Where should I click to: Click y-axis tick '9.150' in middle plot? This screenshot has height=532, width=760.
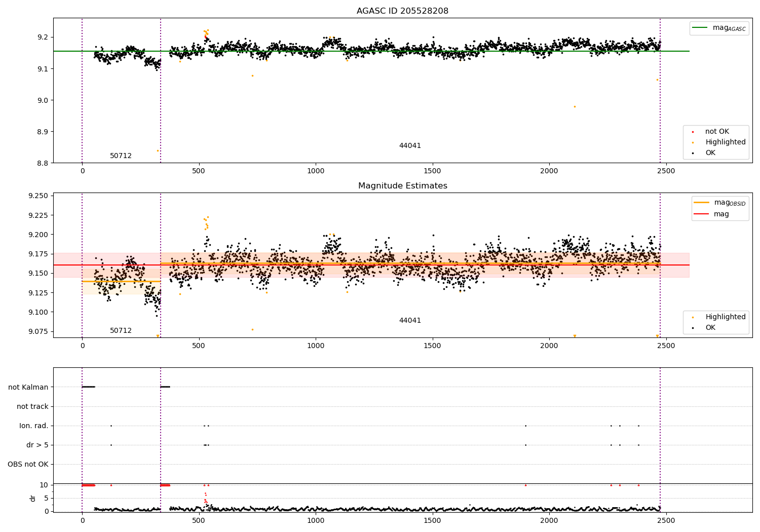pyautogui.click(x=39, y=273)
